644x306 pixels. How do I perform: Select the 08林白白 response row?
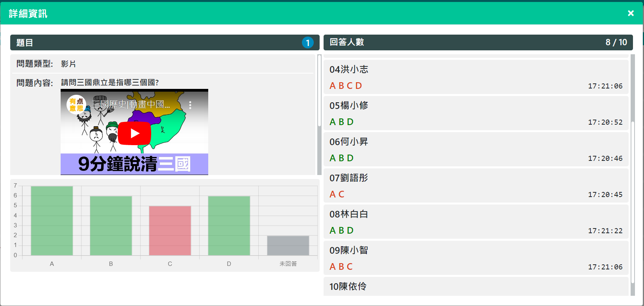tap(476, 221)
